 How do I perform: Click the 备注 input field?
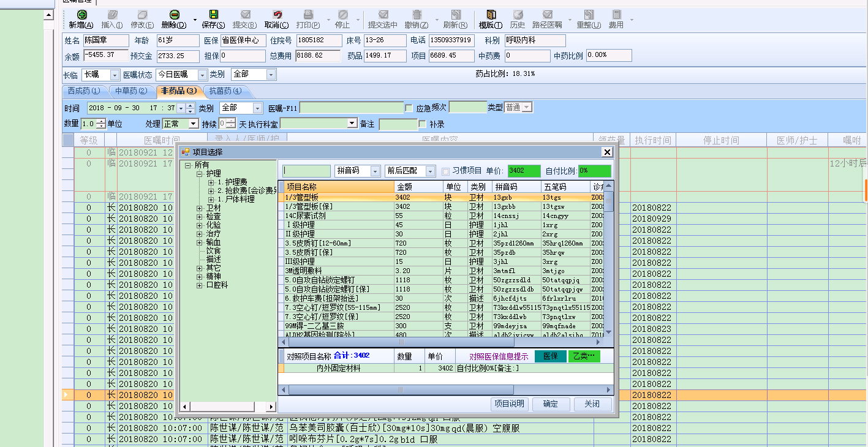398,124
